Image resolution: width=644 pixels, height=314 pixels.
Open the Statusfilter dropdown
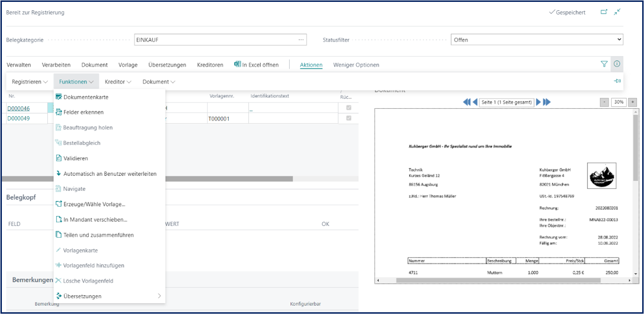point(537,40)
